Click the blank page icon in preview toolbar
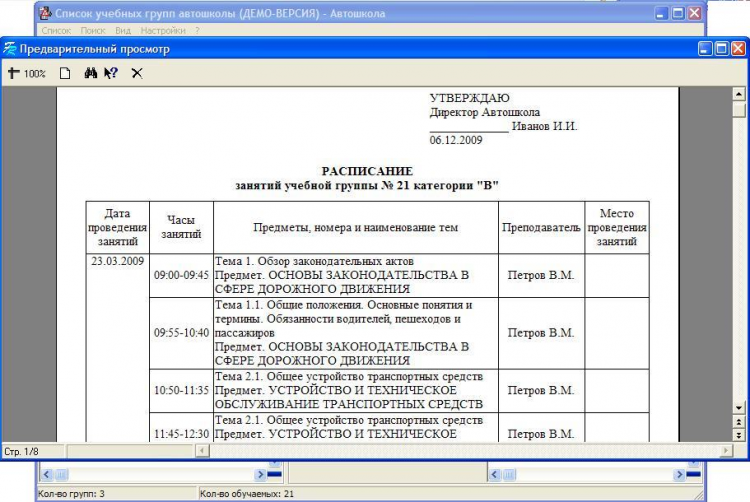Screen dimensions: 750x502 [x=65, y=73]
